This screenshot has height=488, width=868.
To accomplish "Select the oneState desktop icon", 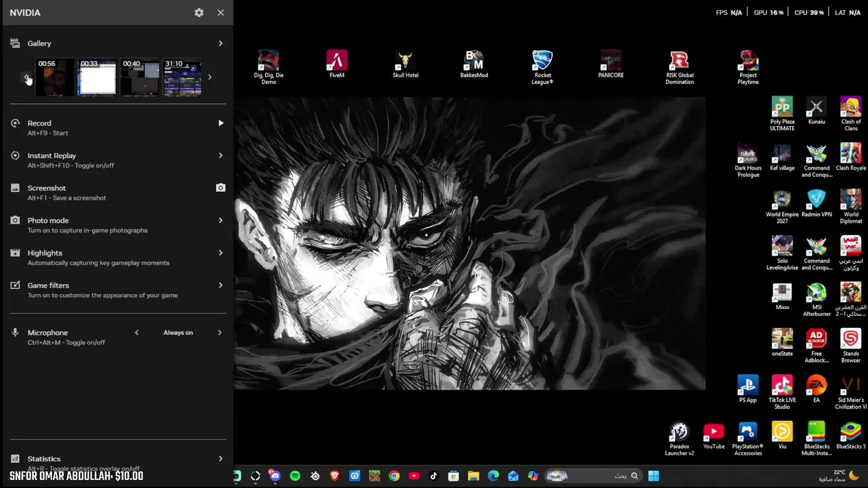I will pos(782,343).
